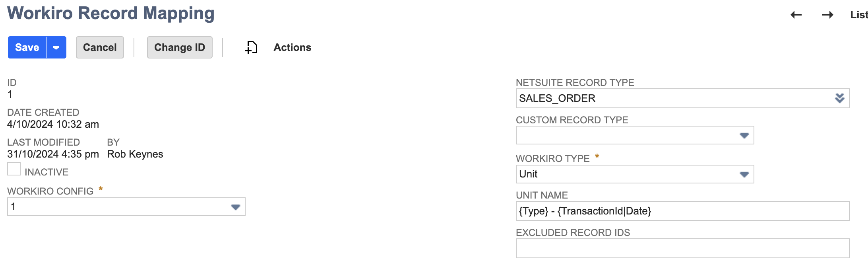Expand the WORKIRO CONFIG dropdown

[x=236, y=207]
